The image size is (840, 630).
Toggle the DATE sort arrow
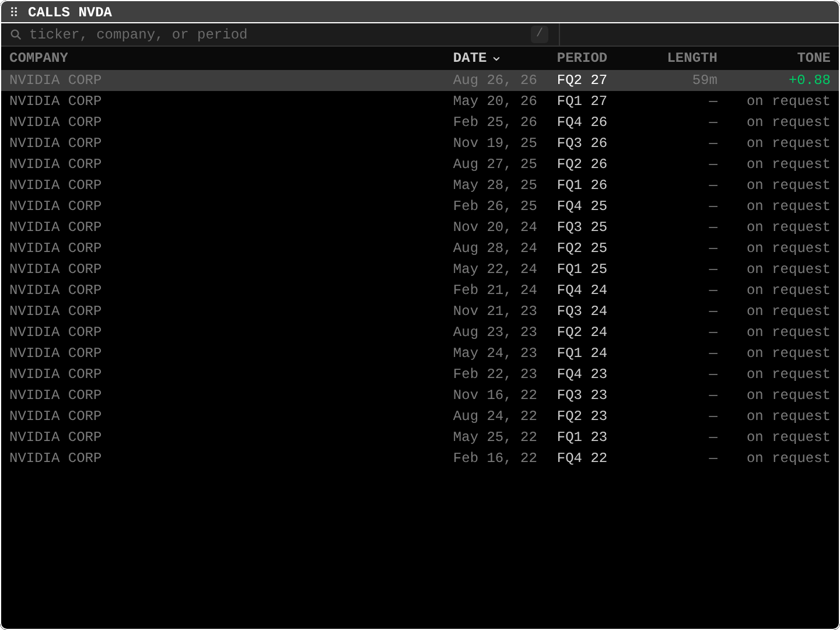coord(496,58)
